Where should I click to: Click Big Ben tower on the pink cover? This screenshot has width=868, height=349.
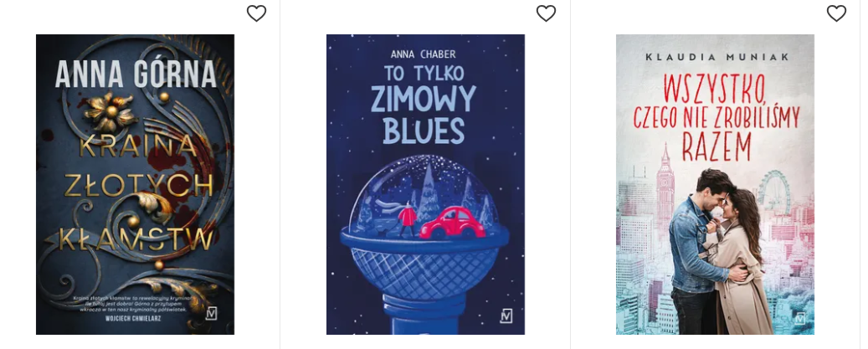(665, 187)
